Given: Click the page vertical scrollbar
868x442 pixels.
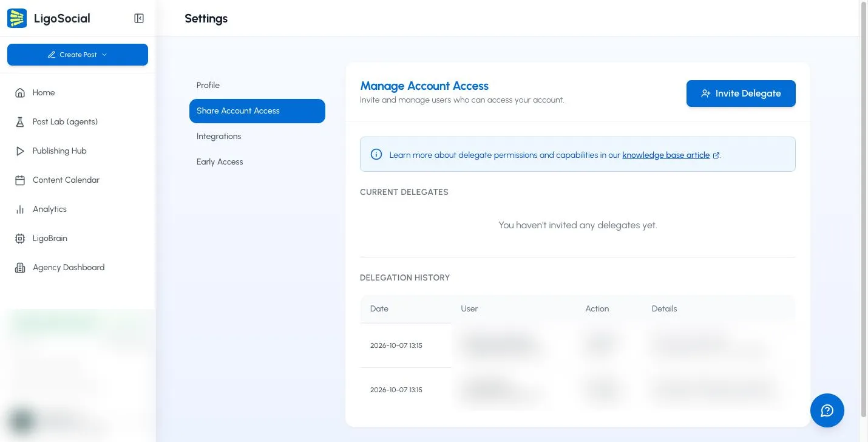Looking at the screenshot, I should [864, 209].
